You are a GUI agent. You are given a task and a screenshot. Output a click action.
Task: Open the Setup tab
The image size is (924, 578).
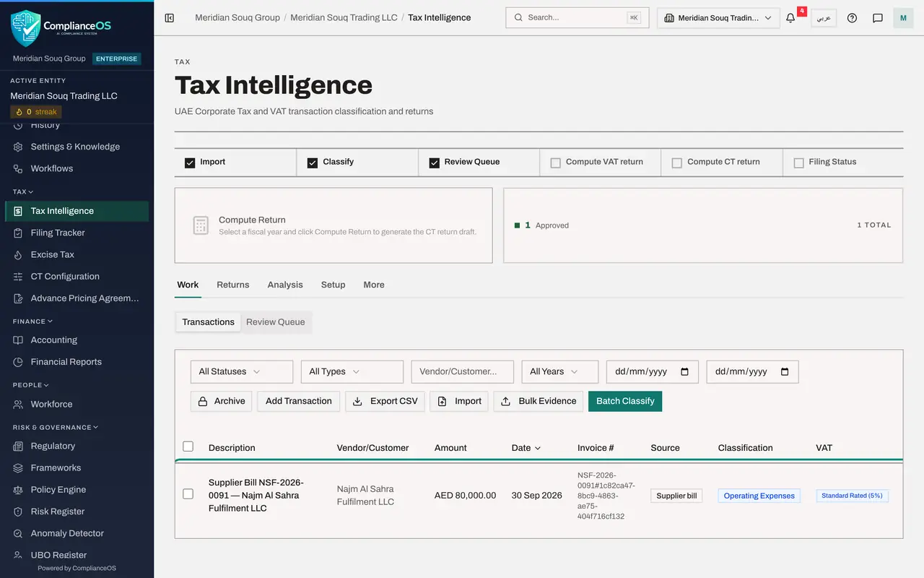[333, 285]
